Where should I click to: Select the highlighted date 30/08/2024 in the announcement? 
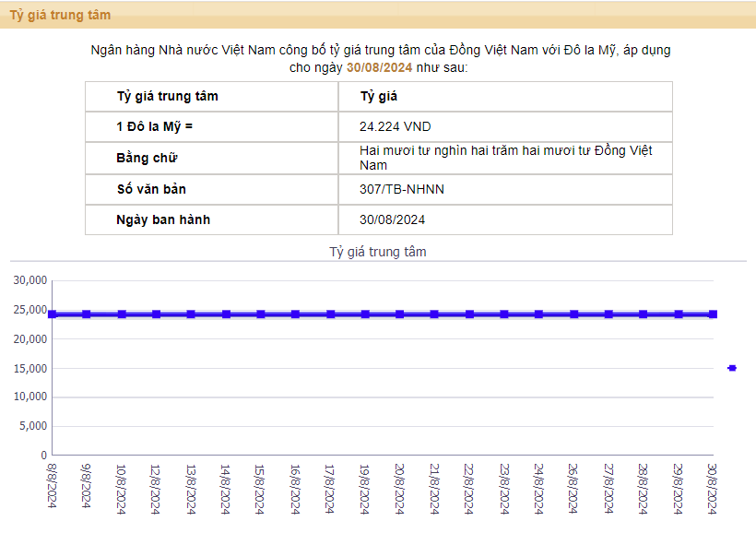(x=380, y=67)
